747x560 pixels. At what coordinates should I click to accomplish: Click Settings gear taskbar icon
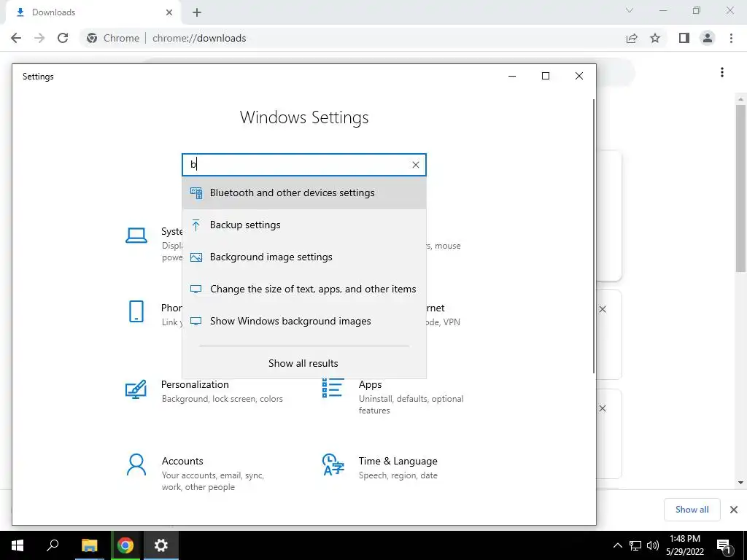161,545
